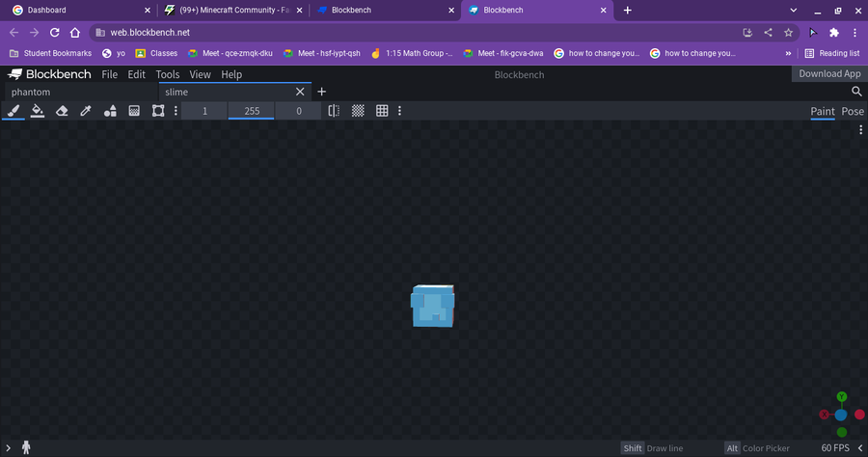Open the tool options three-dot menu

pyautogui.click(x=176, y=111)
